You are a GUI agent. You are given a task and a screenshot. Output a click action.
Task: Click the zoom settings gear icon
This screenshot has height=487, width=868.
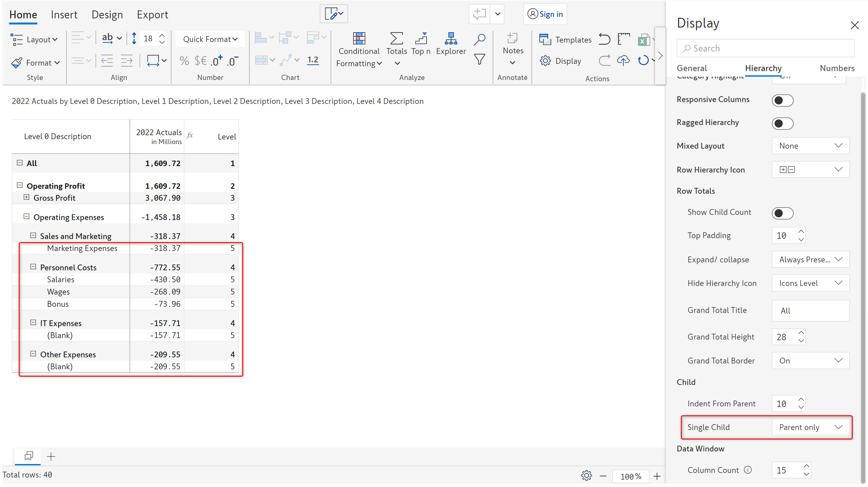586,476
